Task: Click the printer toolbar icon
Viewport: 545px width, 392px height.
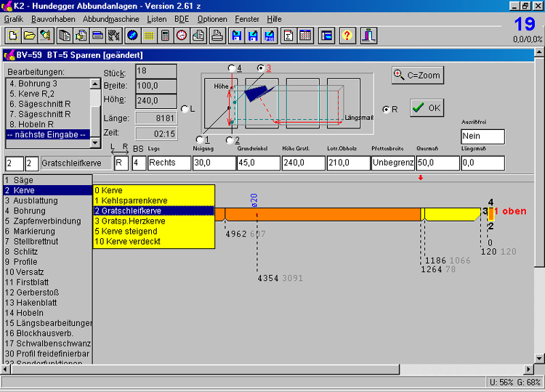Action: (217, 36)
